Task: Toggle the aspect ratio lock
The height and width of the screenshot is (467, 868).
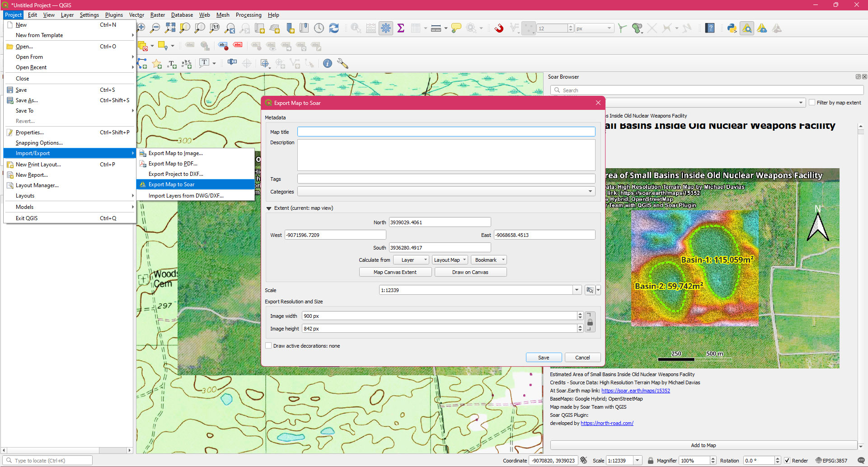Action: coord(590,322)
